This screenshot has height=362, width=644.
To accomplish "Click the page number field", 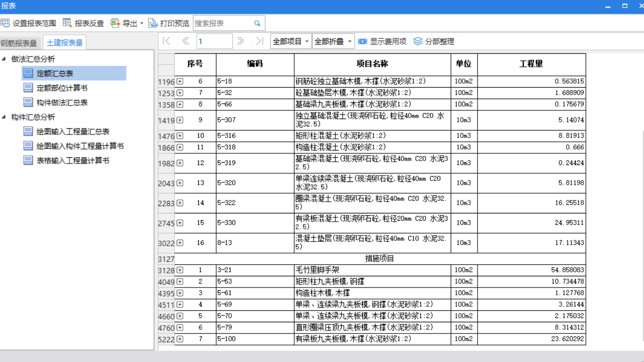I will [x=214, y=41].
